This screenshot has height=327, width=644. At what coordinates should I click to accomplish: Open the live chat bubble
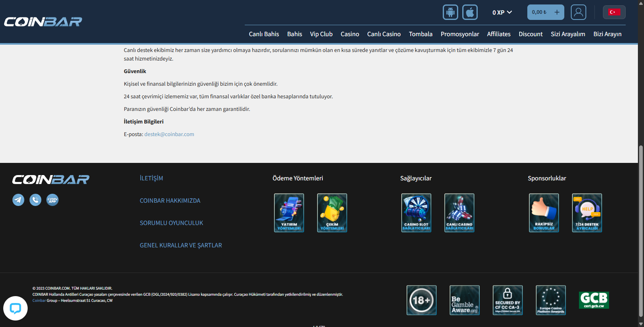click(x=15, y=308)
